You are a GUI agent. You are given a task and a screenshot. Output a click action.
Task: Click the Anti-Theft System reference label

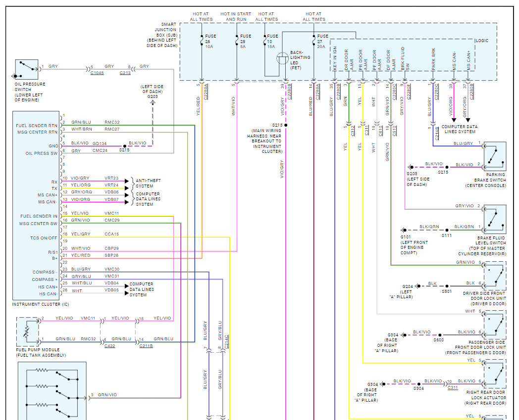pyautogui.click(x=148, y=184)
